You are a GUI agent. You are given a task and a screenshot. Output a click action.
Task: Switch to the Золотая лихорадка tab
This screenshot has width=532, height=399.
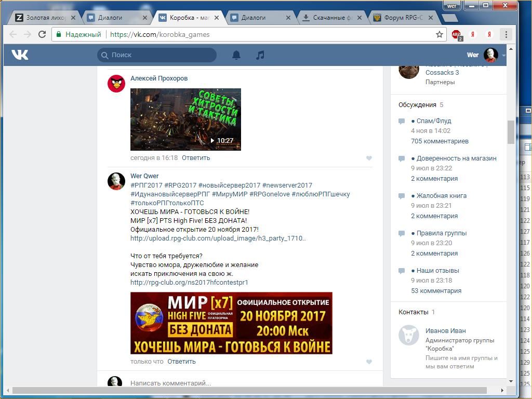44,18
